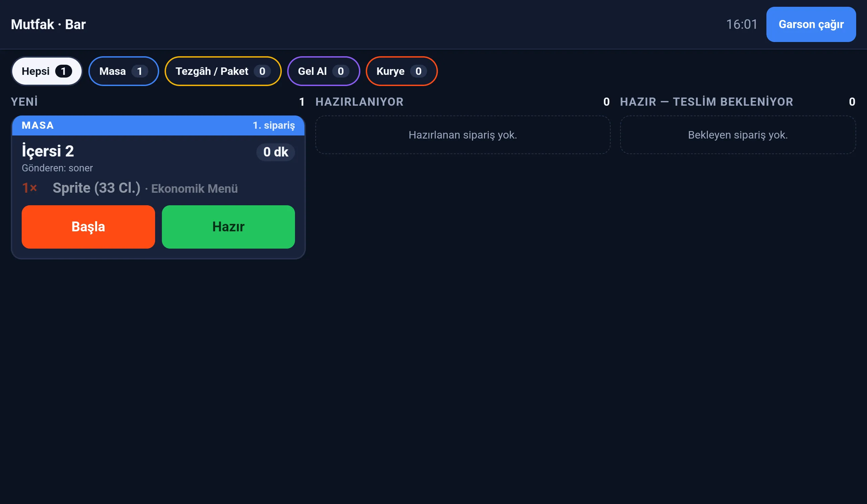This screenshot has width=867, height=504.
Task: Click the Ekonomik Menü label
Action: coord(194,189)
